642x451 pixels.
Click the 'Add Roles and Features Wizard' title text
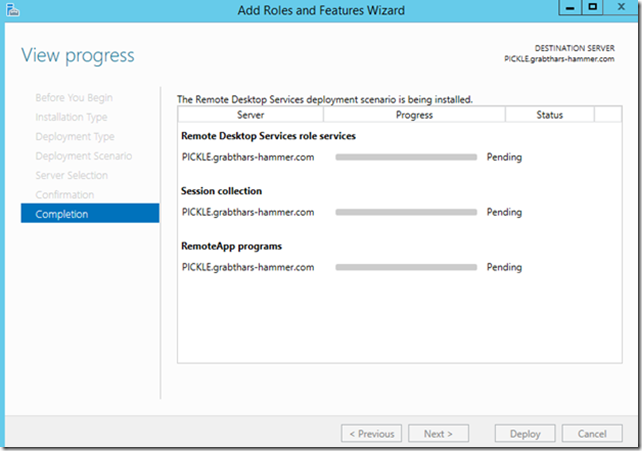click(321, 10)
